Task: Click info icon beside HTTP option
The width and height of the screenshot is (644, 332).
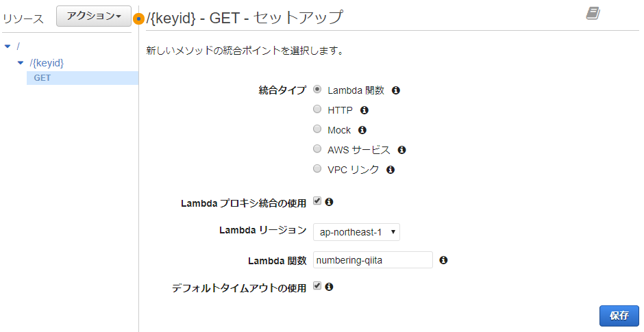Action: (x=364, y=110)
